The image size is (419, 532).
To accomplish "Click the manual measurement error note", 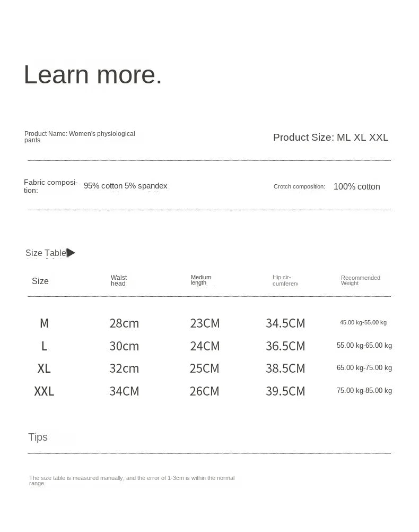I will pos(132,480).
